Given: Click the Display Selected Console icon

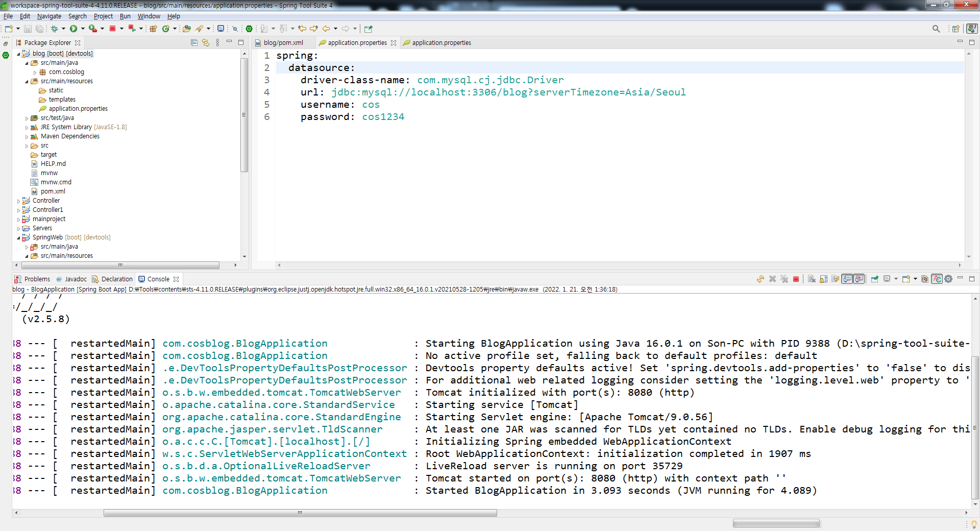Looking at the screenshot, I should [887, 279].
